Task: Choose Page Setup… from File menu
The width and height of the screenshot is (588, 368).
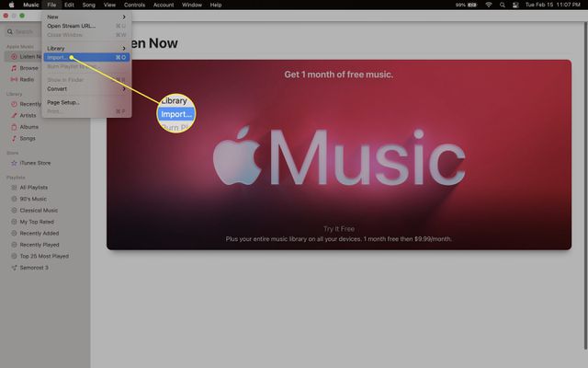Action: [63, 102]
